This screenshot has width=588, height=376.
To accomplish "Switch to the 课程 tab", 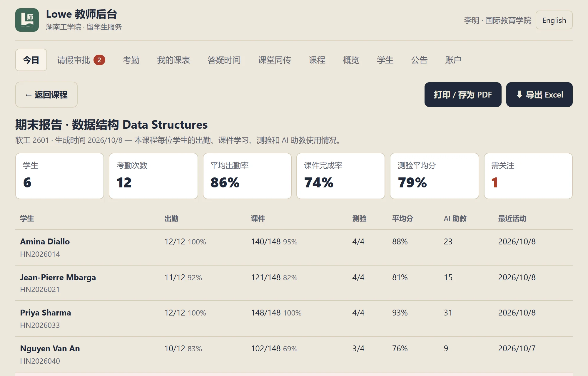I will click(x=317, y=60).
